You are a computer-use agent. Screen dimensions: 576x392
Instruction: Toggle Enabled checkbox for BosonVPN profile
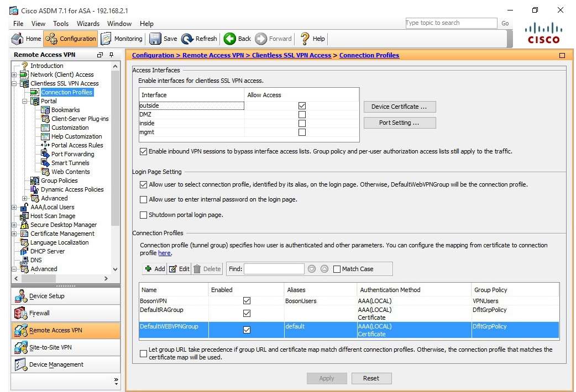click(x=247, y=301)
